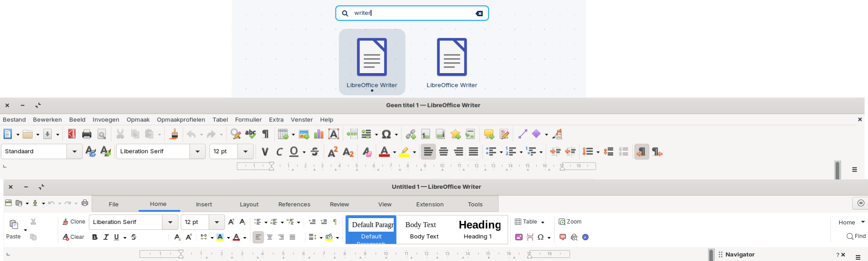Open font name dropdown in Untitled 1 ribbon
Screen dimensions: 868x261
(170, 222)
